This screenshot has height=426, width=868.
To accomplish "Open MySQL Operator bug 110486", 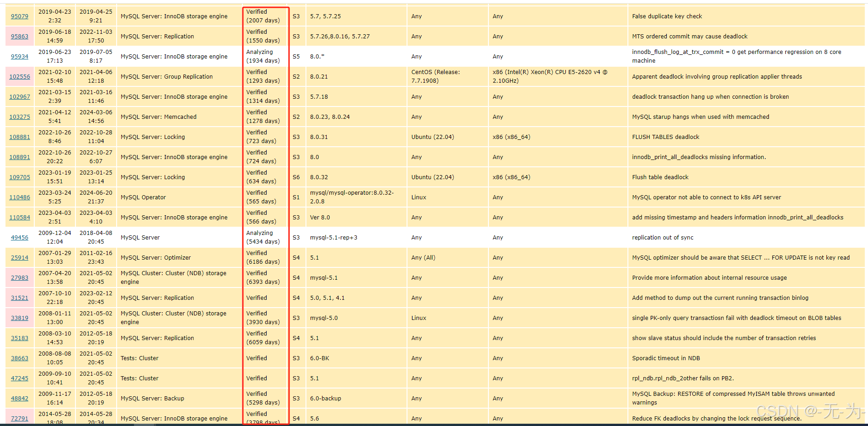I will coord(20,197).
